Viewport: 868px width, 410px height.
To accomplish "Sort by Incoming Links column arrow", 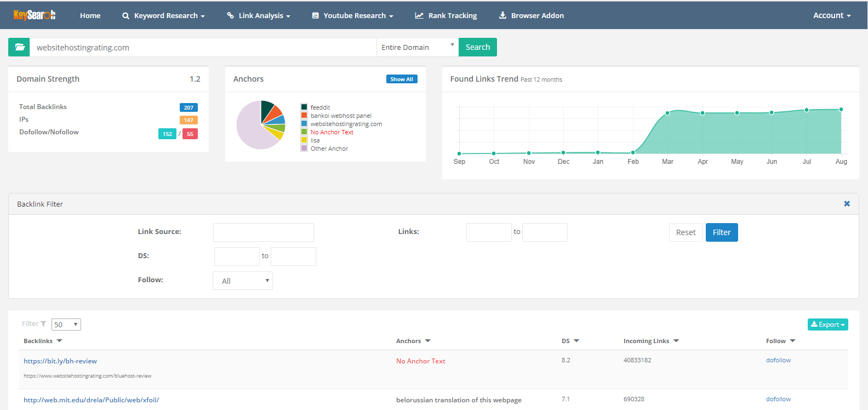I will click(x=676, y=341).
